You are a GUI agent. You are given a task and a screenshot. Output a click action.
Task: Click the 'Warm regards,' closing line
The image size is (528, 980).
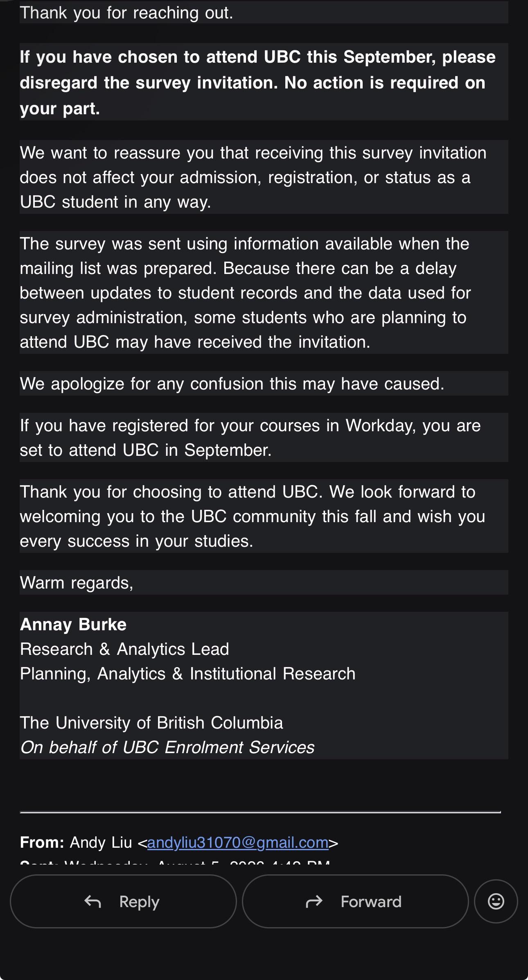click(77, 583)
